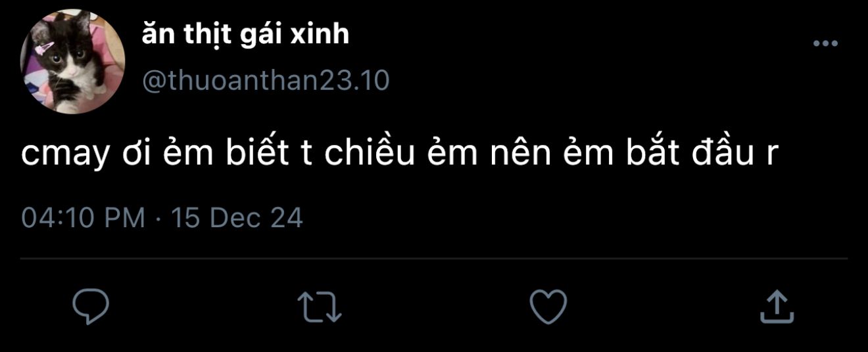Open profile via name ăn thịt gái xinh
This screenshot has height=352, width=868.
point(245,35)
